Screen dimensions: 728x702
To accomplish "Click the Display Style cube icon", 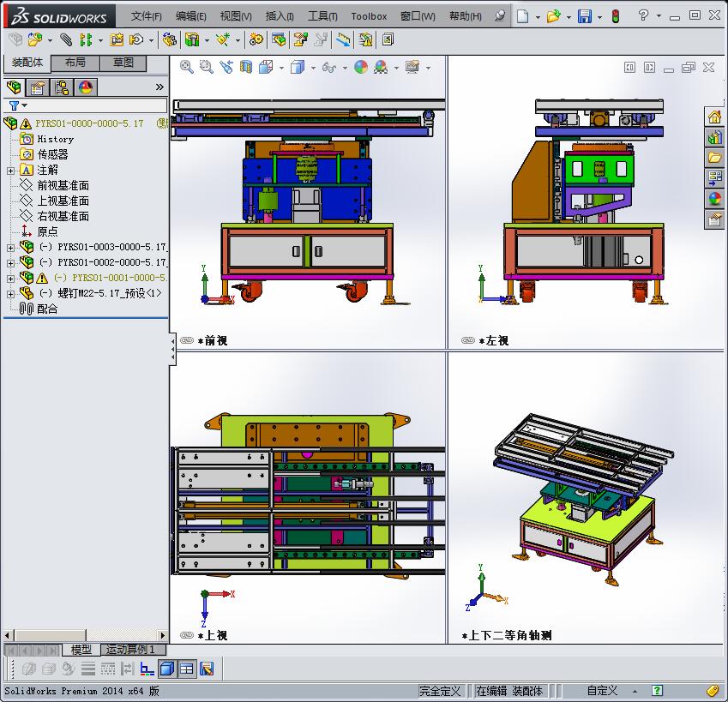I will tap(298, 67).
